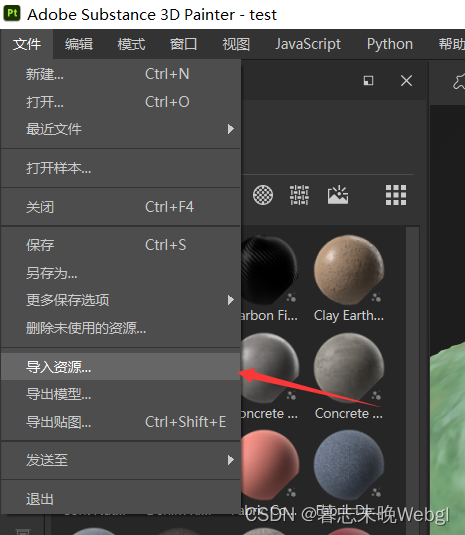Screen dimensions: 465x535
Task: Choose 打开... from the file menu
Action: coord(120,102)
